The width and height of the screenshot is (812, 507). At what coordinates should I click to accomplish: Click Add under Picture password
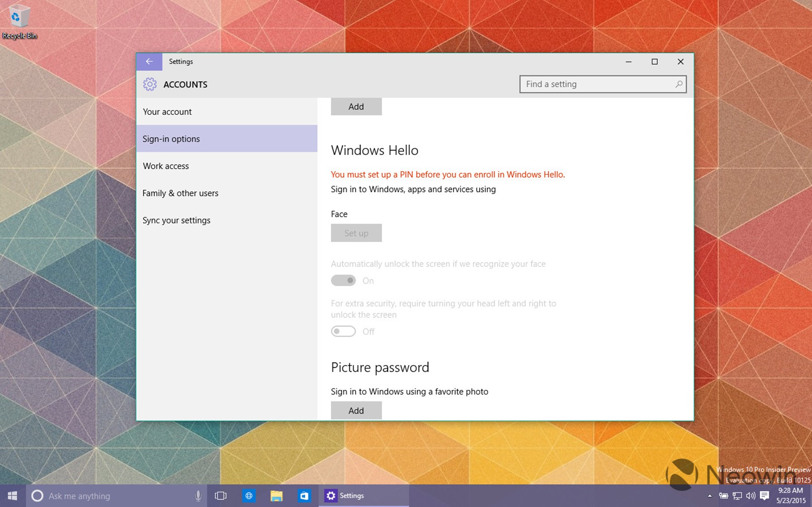click(356, 410)
